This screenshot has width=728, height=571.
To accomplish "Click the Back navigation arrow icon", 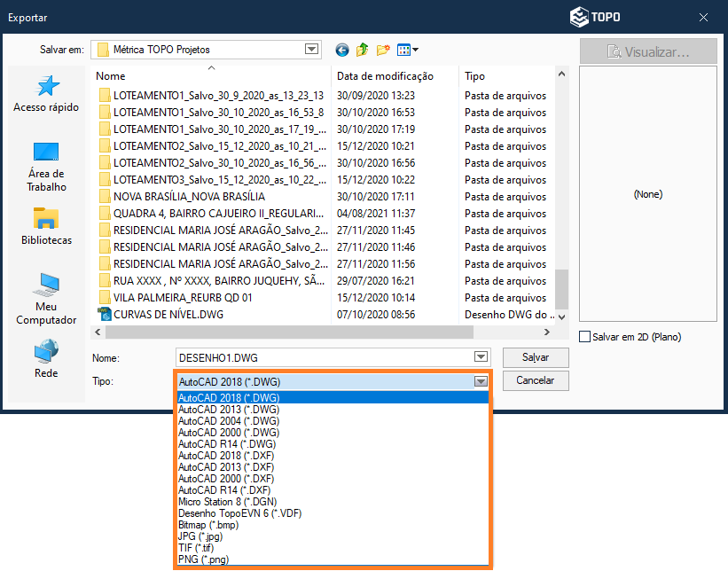I will 342,51.
